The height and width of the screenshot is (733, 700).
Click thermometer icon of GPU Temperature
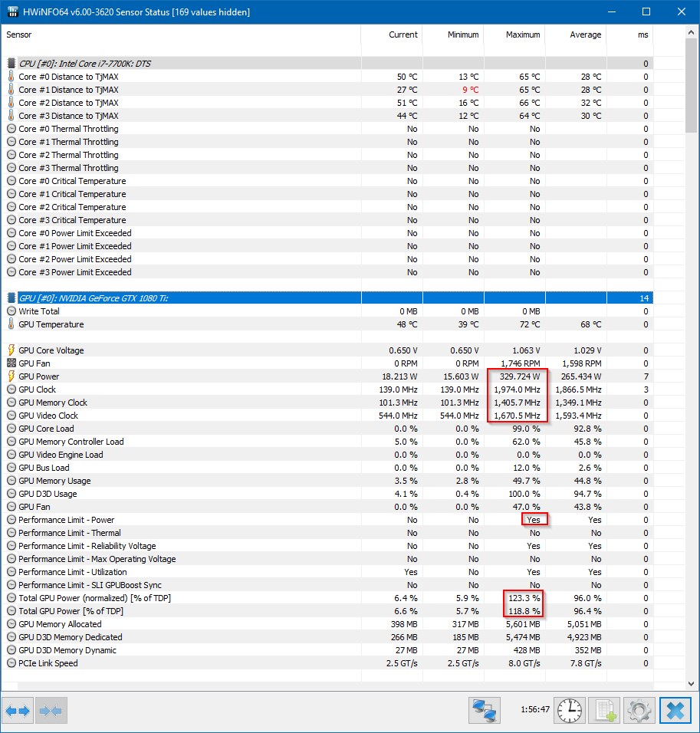pos(12,324)
